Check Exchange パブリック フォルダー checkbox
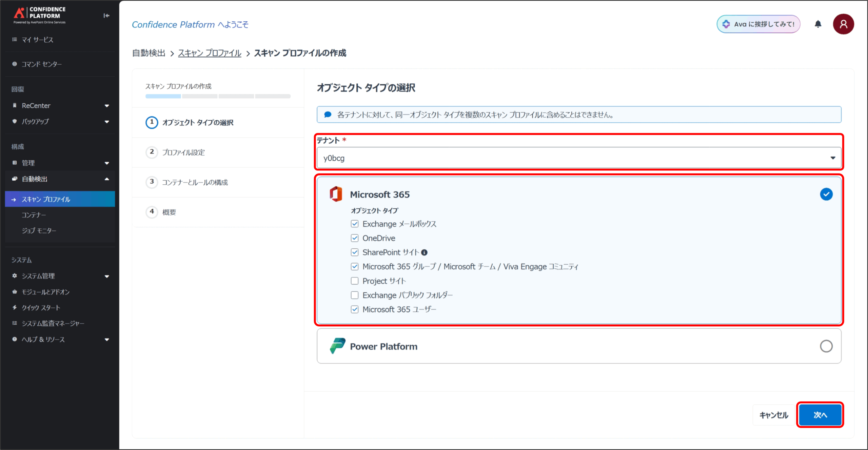 click(x=355, y=295)
